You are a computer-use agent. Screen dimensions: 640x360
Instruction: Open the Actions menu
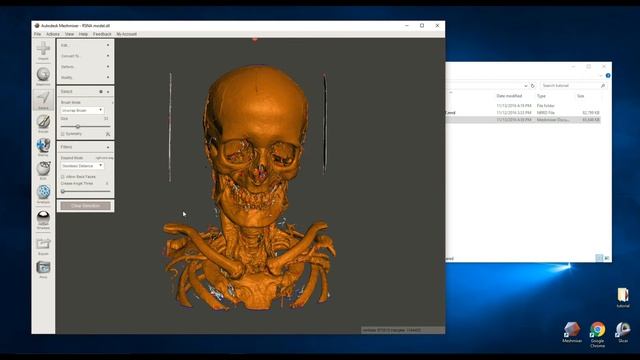click(x=53, y=34)
